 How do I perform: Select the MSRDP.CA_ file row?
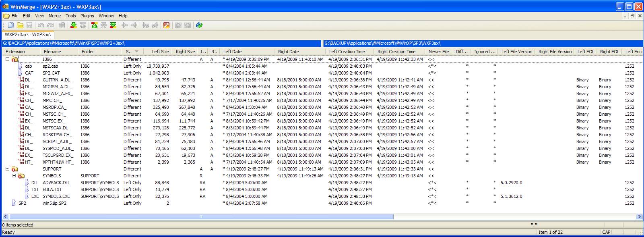tap(322, 107)
